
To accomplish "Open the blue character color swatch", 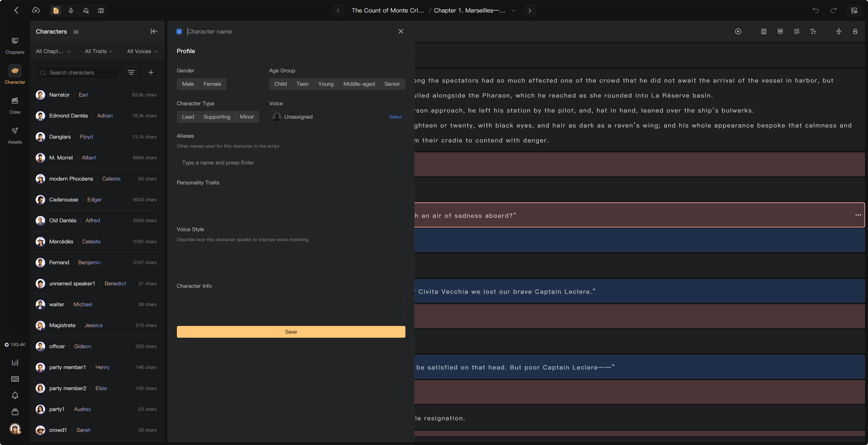I will 179,31.
